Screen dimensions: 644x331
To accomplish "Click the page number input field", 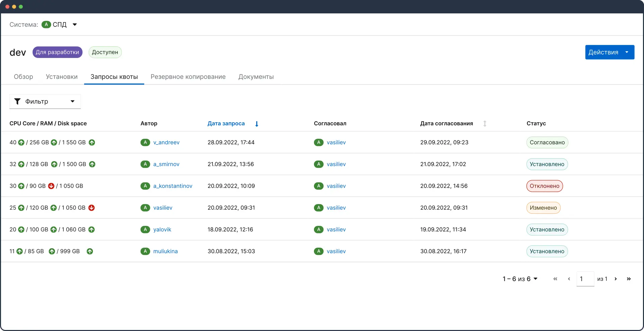I will tap(585, 279).
